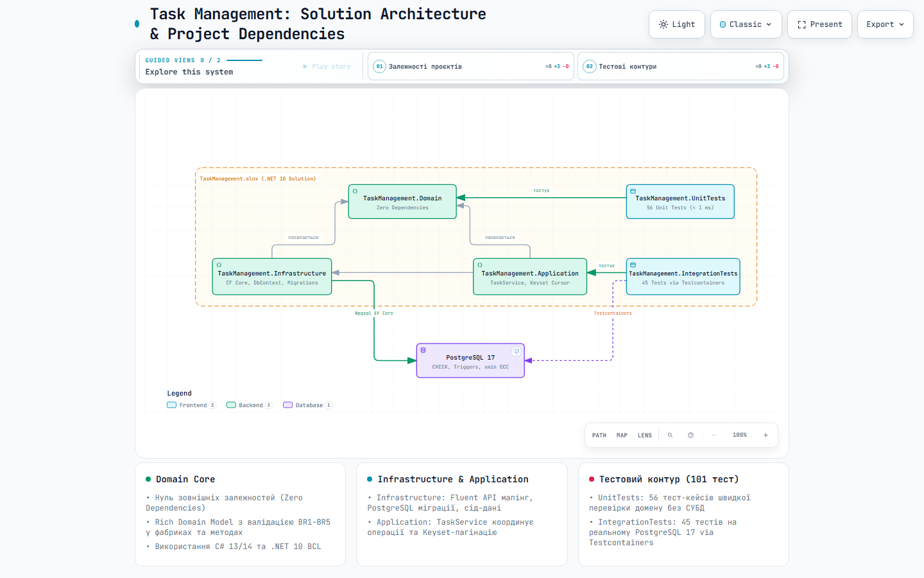
Task: Click the TaskManagement.slnx solution group label
Action: (x=258, y=179)
